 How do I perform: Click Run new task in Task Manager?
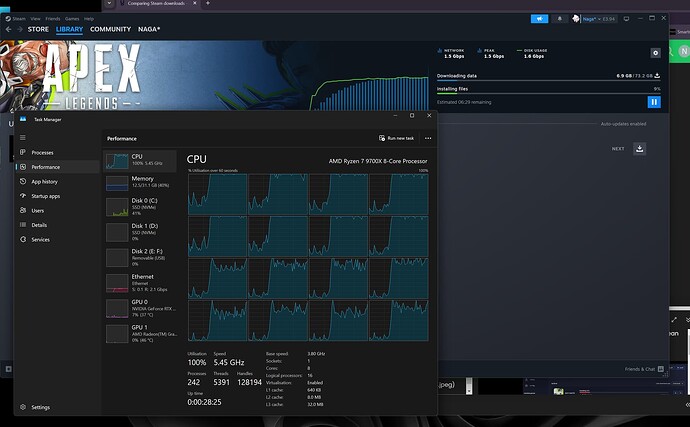click(396, 138)
